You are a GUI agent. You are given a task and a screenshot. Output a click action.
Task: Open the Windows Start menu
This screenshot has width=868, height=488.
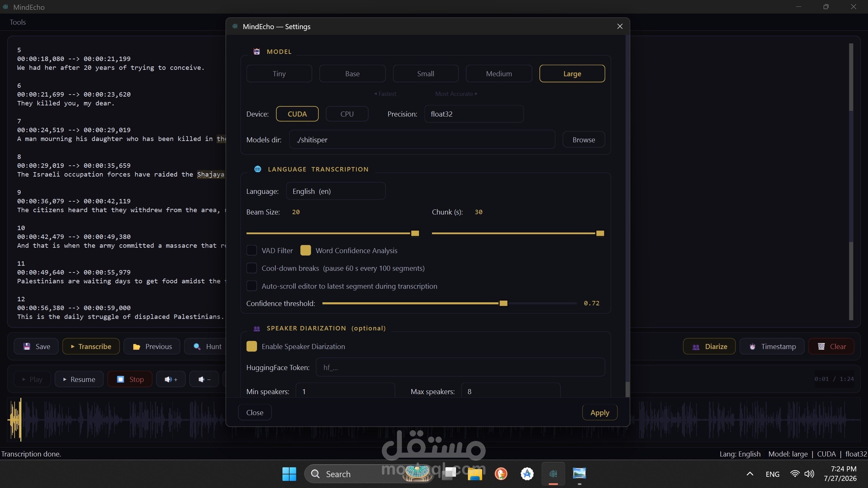[x=289, y=474]
